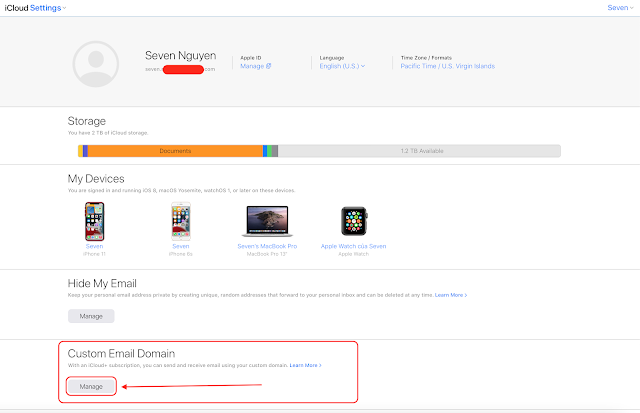Click the "MacBook Pro 13" model label
Image resolution: width=640 pixels, height=413 pixels.
[267, 254]
